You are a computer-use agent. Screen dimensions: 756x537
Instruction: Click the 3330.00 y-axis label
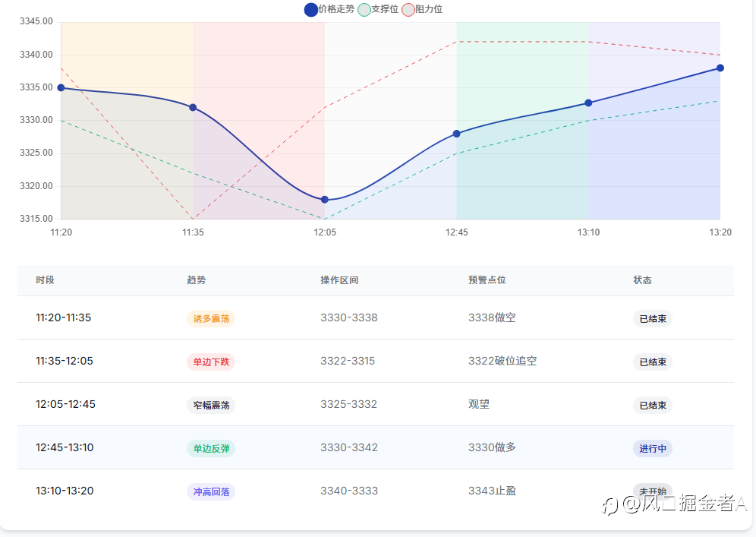point(36,120)
